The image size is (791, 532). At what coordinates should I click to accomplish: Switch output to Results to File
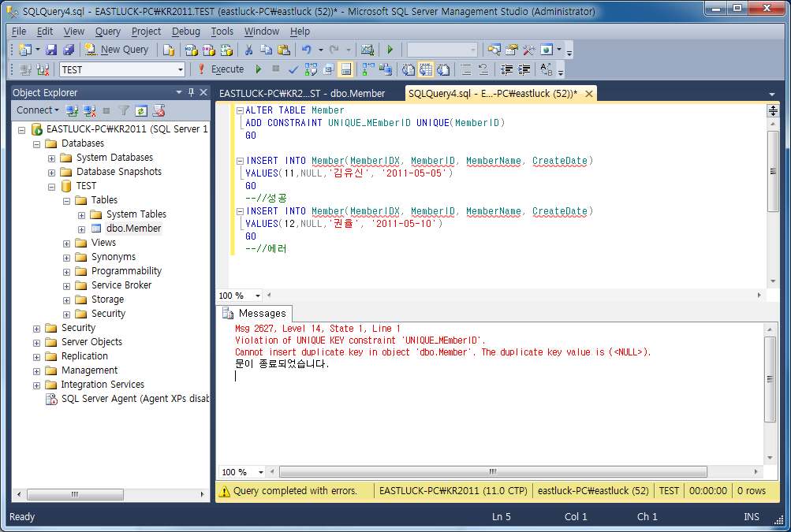(x=443, y=69)
